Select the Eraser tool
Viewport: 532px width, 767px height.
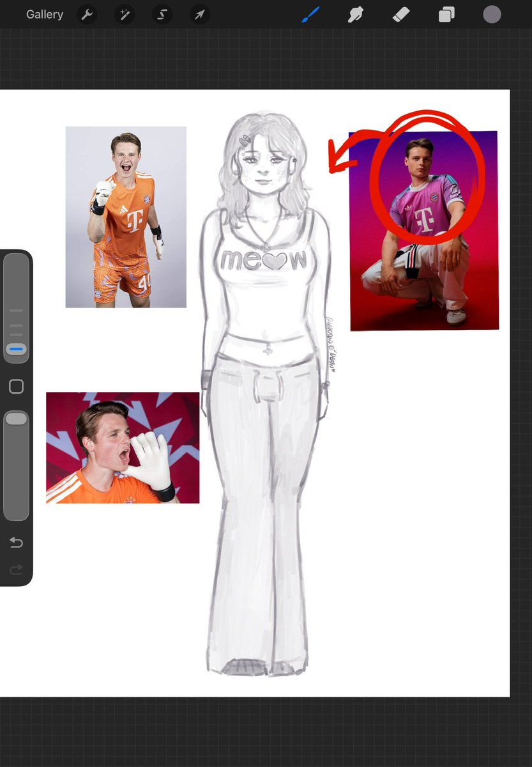[400, 14]
